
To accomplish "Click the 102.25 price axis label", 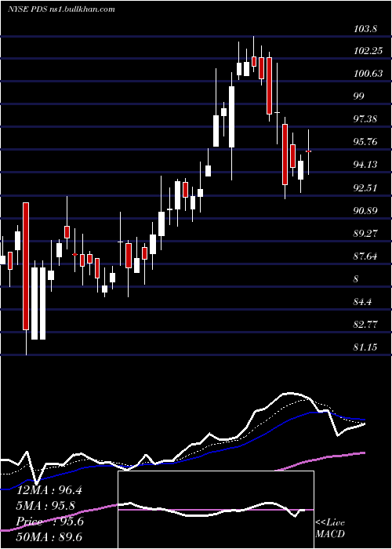I will (368, 51).
